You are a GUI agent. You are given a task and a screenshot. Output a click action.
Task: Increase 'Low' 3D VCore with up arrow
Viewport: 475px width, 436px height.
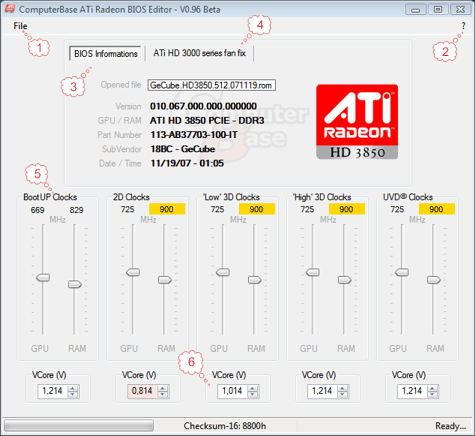click(253, 388)
